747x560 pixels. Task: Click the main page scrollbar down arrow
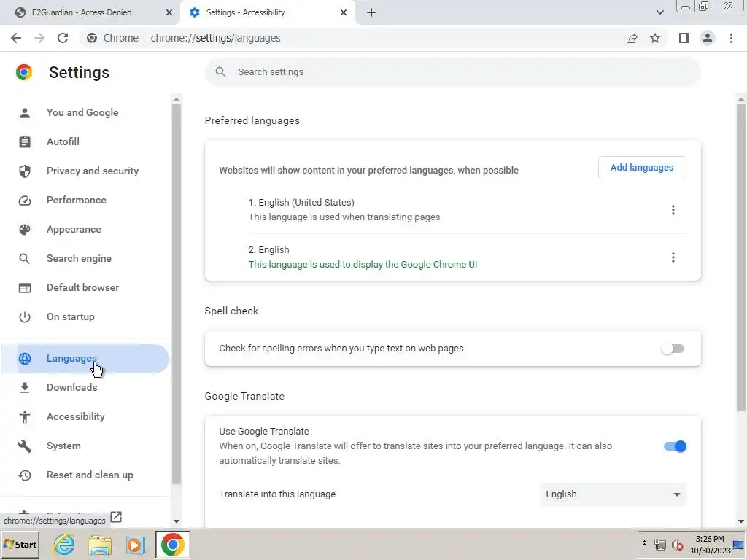point(741,521)
